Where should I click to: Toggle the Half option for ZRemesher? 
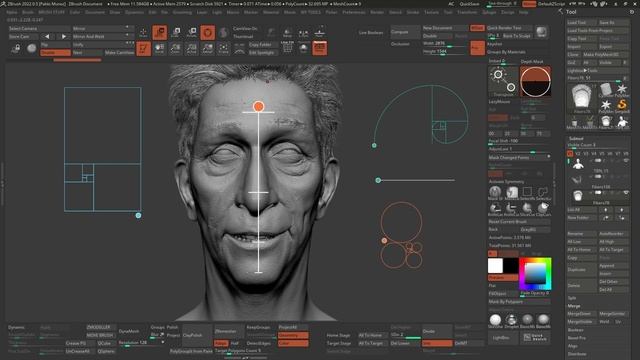click(235, 343)
